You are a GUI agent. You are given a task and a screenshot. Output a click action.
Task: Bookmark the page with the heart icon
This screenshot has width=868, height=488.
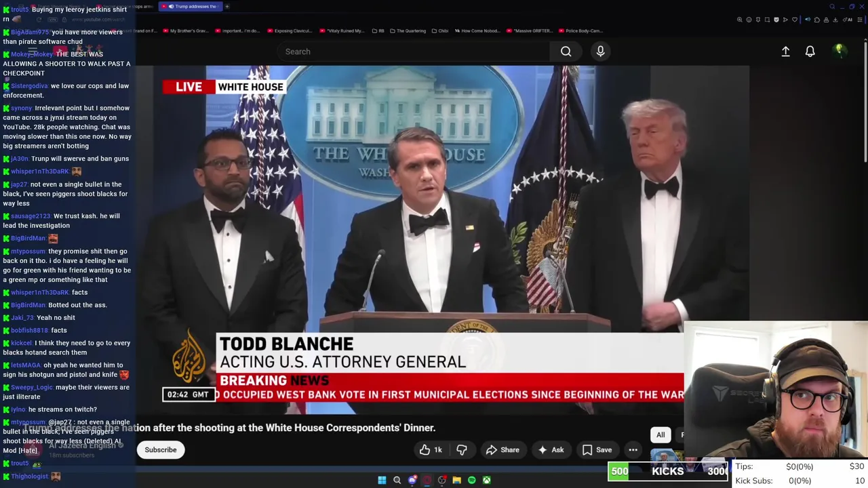click(795, 20)
